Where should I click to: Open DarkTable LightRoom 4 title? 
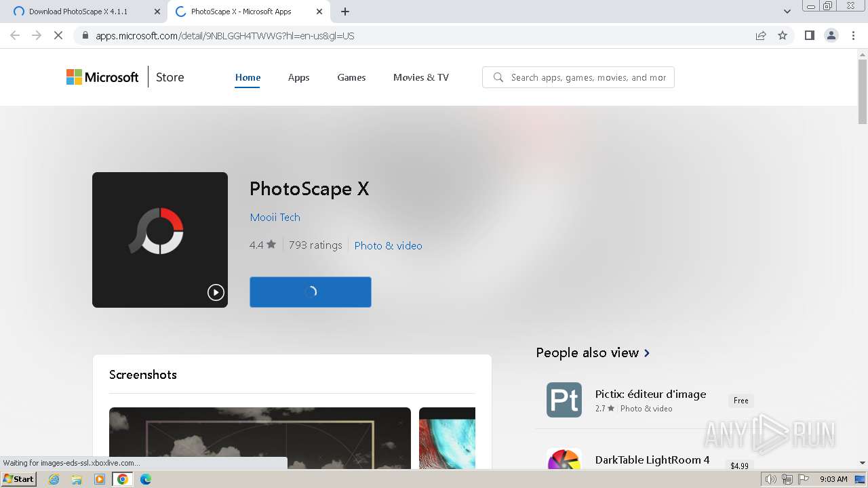(x=652, y=460)
